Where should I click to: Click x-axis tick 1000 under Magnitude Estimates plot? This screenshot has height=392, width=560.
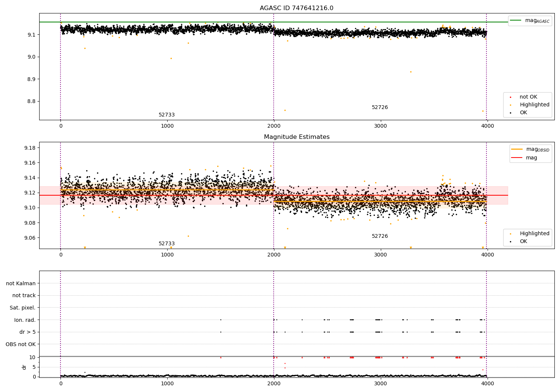pyautogui.click(x=167, y=255)
